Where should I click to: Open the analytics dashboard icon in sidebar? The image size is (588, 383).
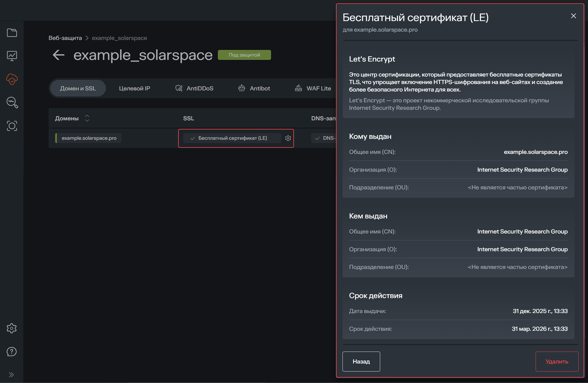click(x=12, y=56)
